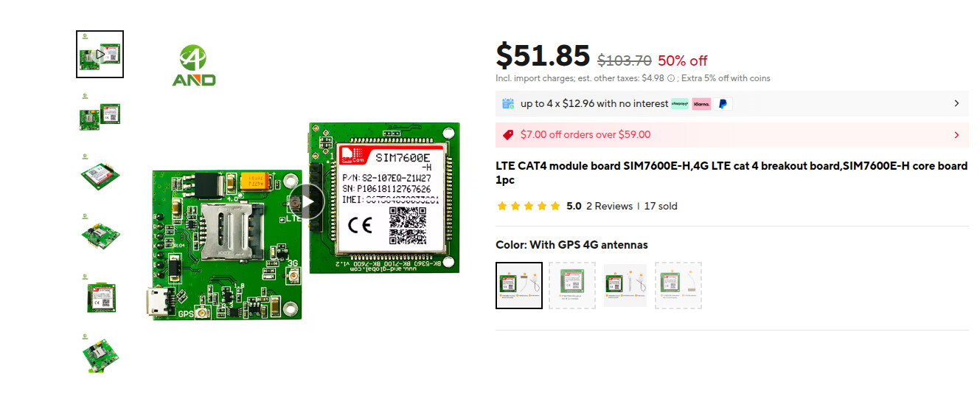Click the red coupon tag icon

pyautogui.click(x=508, y=135)
